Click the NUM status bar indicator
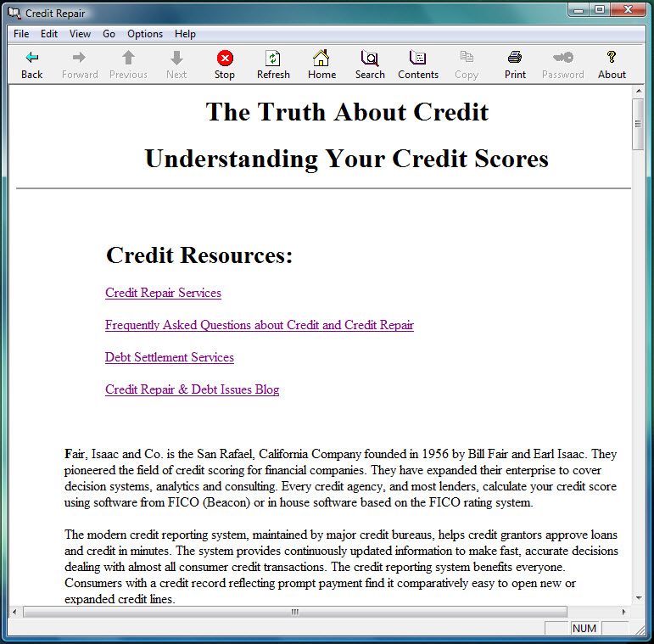The width and height of the screenshot is (654, 644). (x=584, y=628)
